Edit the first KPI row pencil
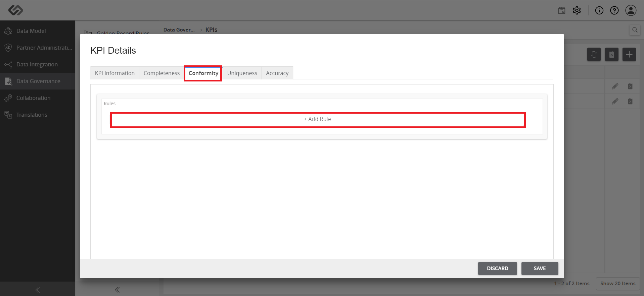644x296 pixels. click(615, 86)
